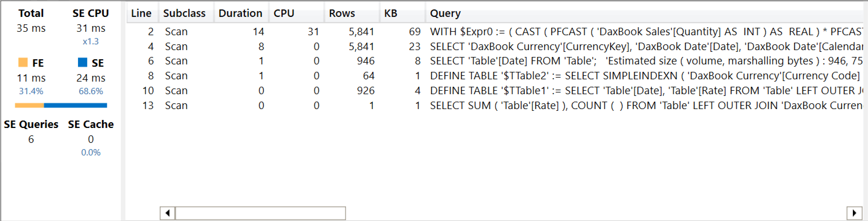The height and width of the screenshot is (221, 868).
Task: Click the orange FE legend square
Action: click(x=23, y=62)
